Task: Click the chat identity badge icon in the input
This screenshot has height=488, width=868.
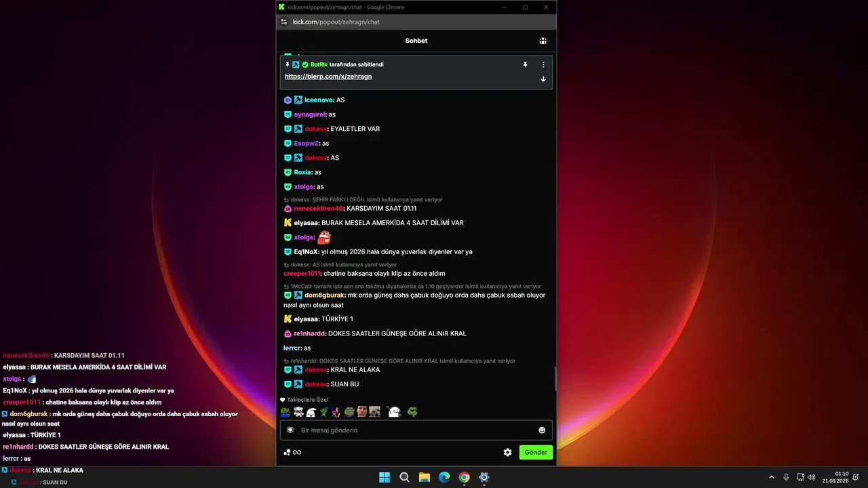Action: [x=290, y=430]
